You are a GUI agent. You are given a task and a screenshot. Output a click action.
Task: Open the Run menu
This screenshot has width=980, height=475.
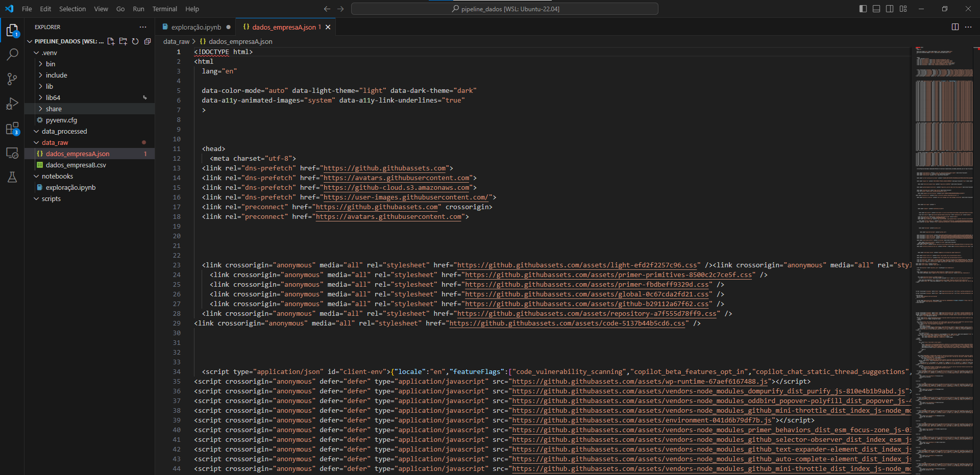[138, 9]
